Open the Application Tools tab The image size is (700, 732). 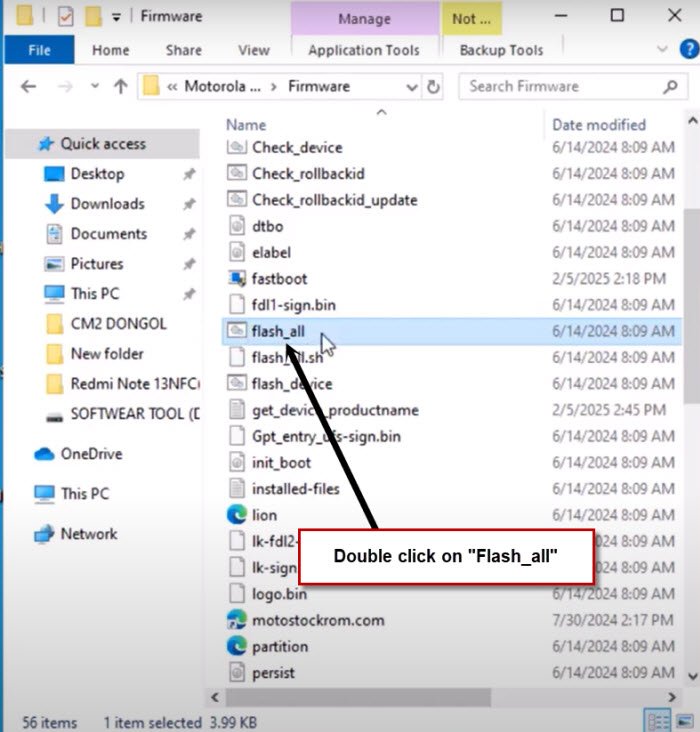tap(364, 50)
